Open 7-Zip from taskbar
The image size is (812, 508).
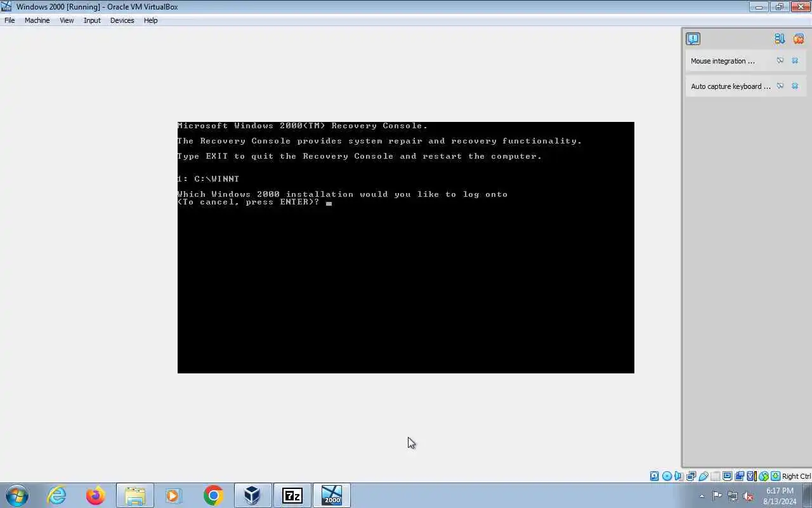click(292, 495)
